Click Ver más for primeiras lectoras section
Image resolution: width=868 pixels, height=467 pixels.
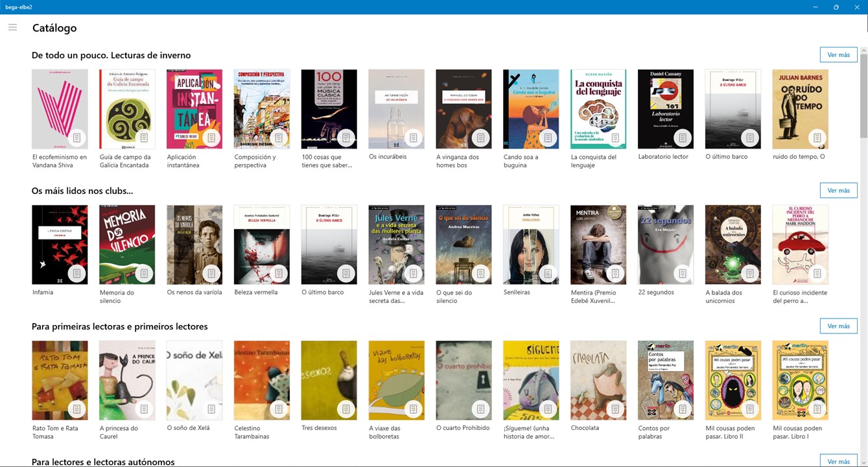pyautogui.click(x=838, y=326)
